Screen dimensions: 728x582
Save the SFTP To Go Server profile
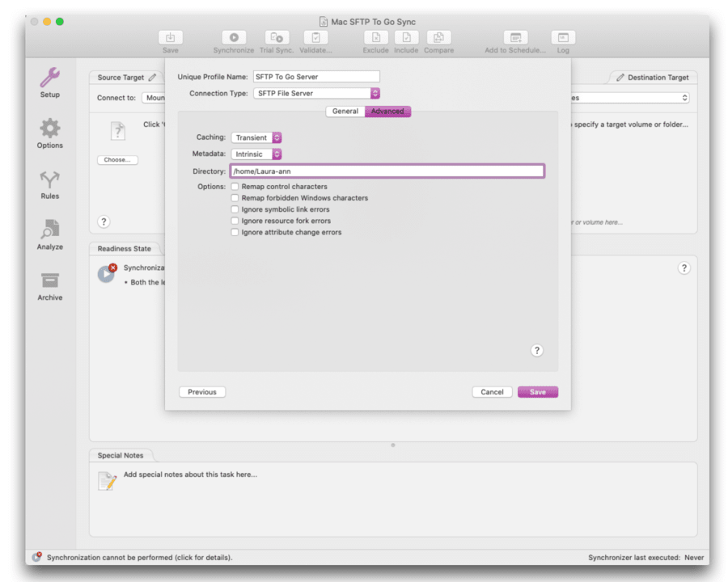[537, 391]
